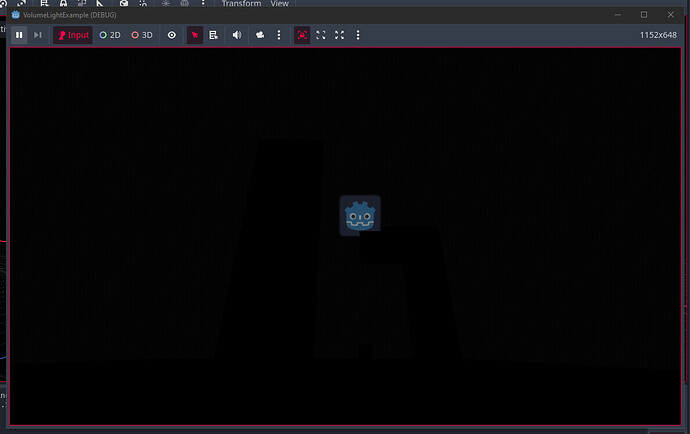Open the editor toolbar's three-dot menu near Transform
Viewport: 690px width, 434px height.
point(203,4)
